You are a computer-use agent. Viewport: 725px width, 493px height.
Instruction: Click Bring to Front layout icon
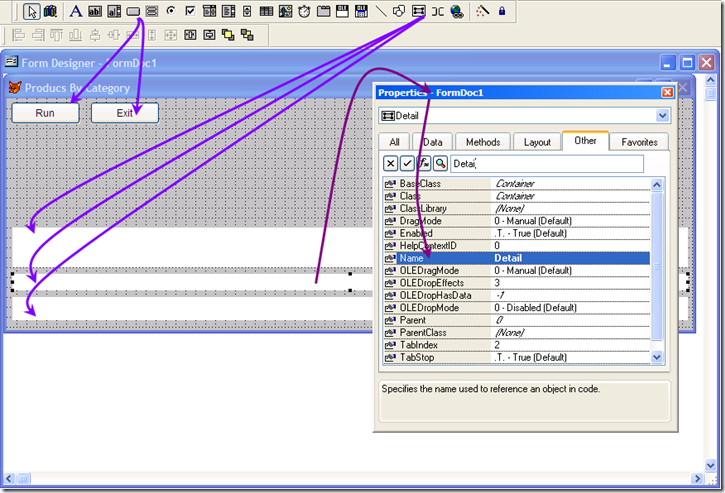(228, 35)
